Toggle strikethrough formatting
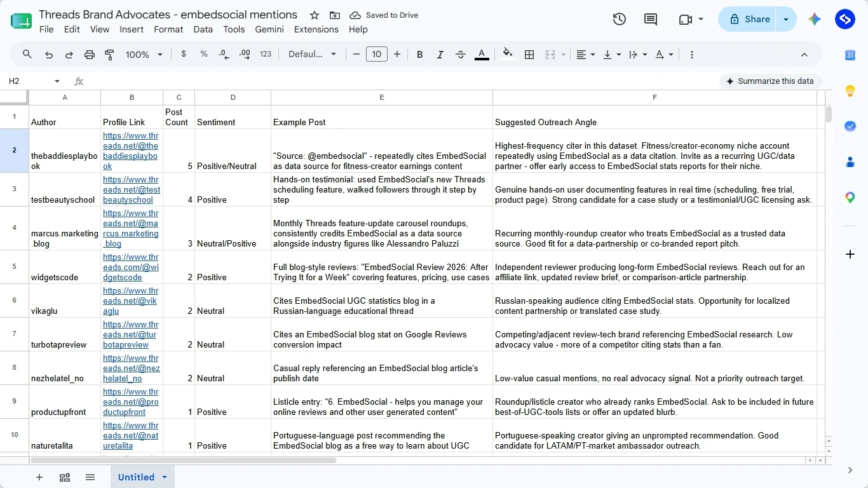The width and height of the screenshot is (868, 488). tap(461, 55)
